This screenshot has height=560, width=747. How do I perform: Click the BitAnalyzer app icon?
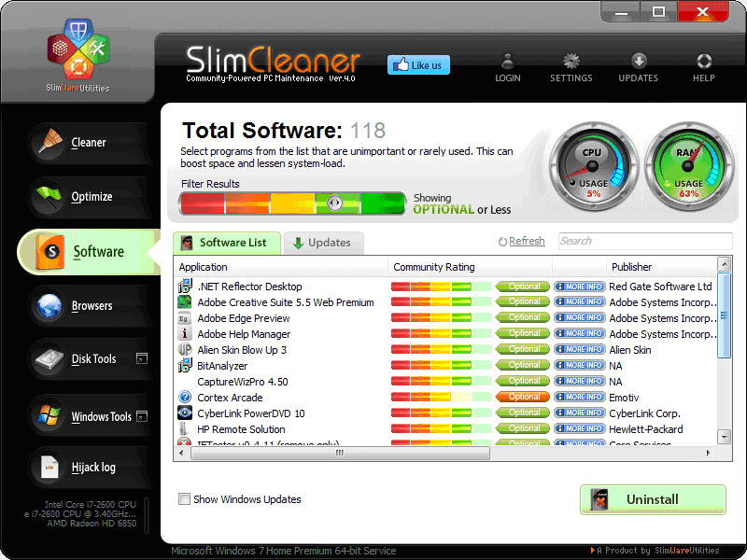185,366
